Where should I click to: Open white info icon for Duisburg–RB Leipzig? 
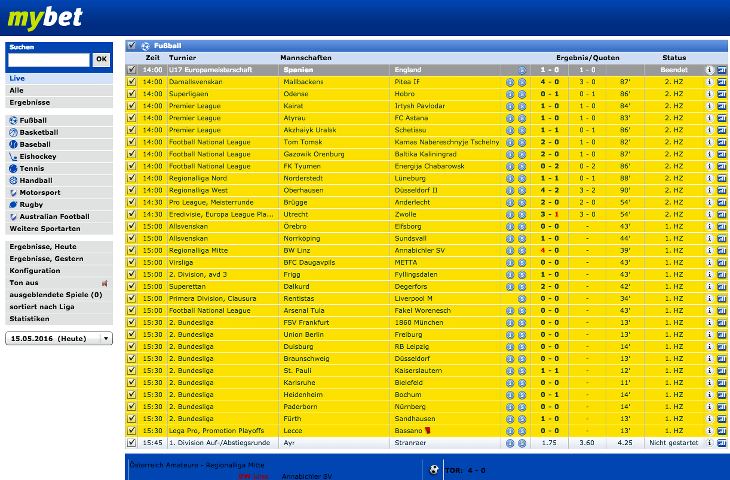click(709, 346)
